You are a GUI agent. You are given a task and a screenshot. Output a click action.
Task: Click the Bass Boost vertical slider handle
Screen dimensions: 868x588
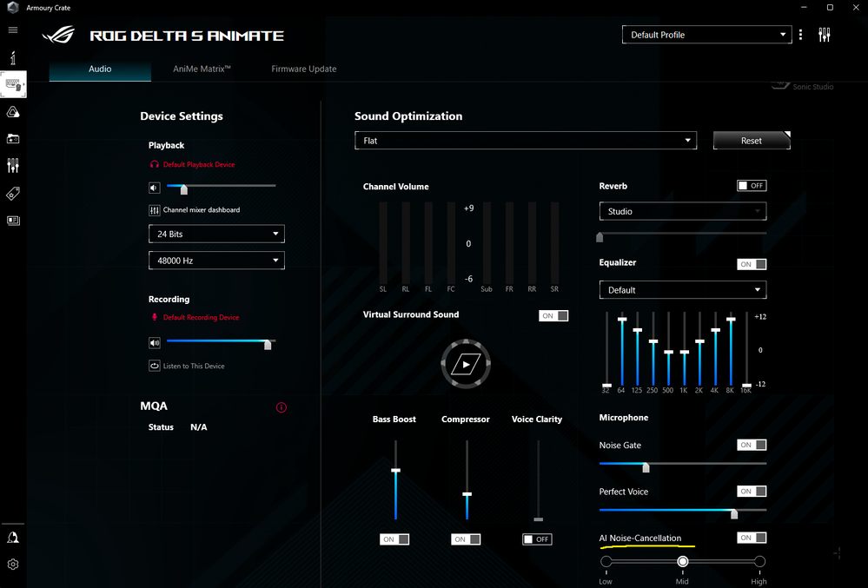(x=396, y=471)
